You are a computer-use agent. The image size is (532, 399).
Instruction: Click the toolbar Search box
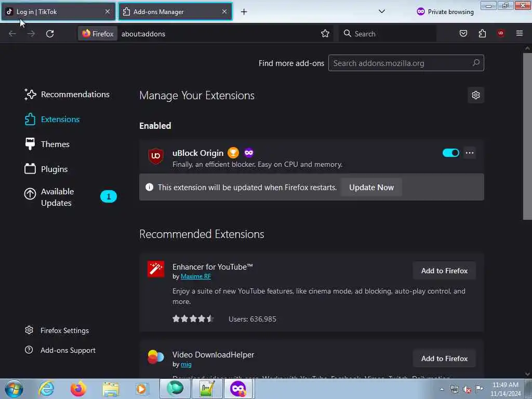pos(388,34)
